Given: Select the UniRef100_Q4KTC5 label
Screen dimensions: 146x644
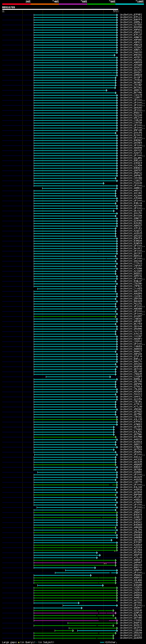Looking at the screenshot, I should point(131,291).
